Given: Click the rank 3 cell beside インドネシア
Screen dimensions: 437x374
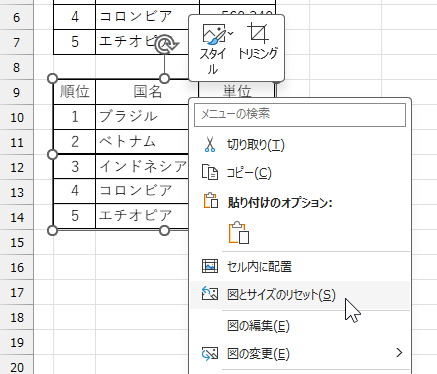Looking at the screenshot, I should tap(75, 166).
